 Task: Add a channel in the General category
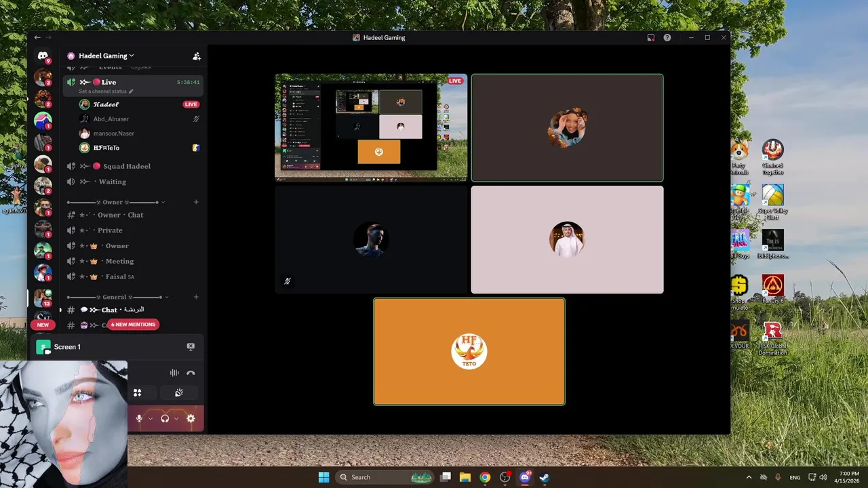[196, 297]
